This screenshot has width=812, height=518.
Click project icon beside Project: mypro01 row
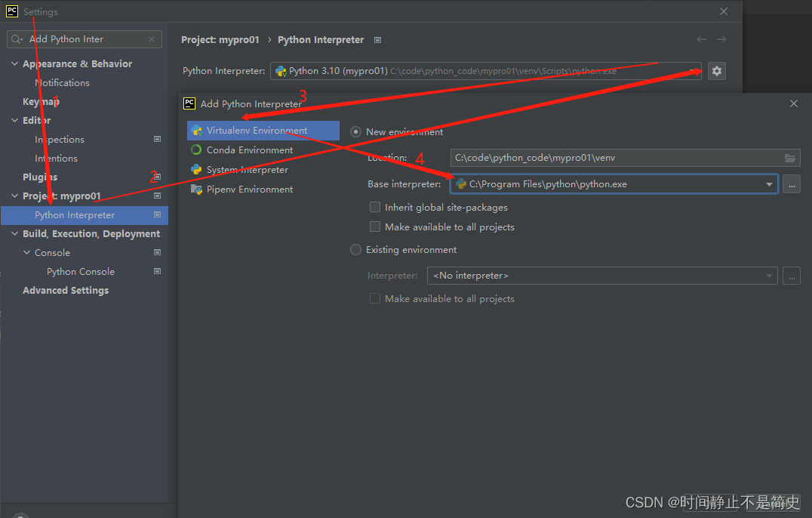pos(158,196)
